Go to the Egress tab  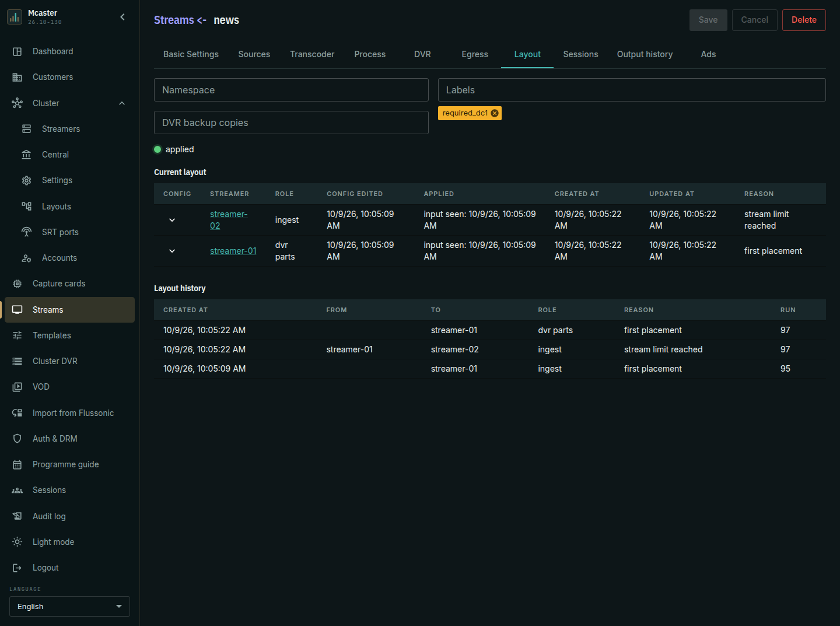pyautogui.click(x=475, y=54)
